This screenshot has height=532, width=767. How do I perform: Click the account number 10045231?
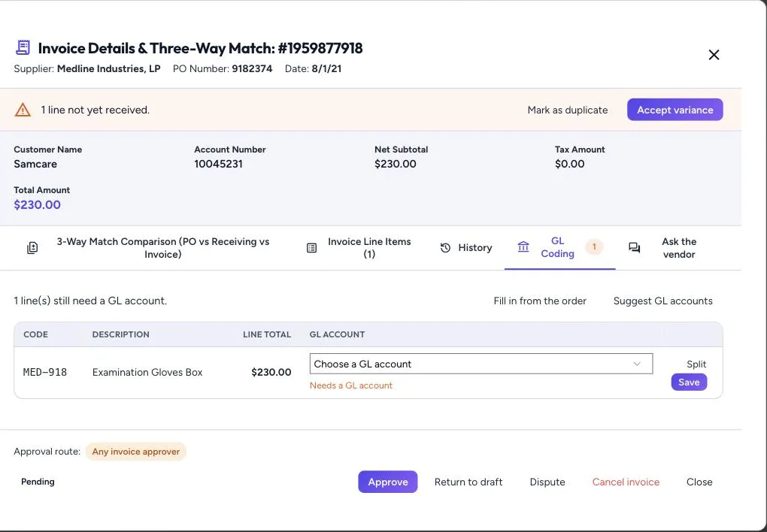point(218,164)
